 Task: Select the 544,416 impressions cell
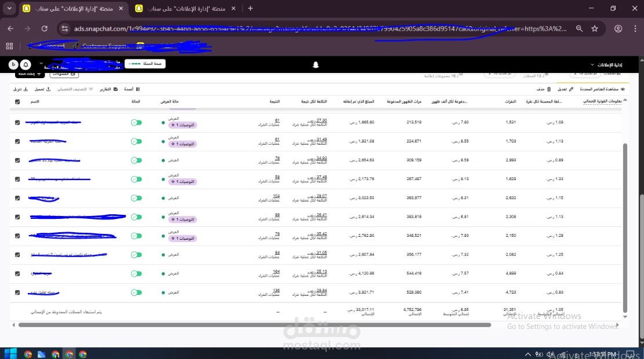pos(414,273)
